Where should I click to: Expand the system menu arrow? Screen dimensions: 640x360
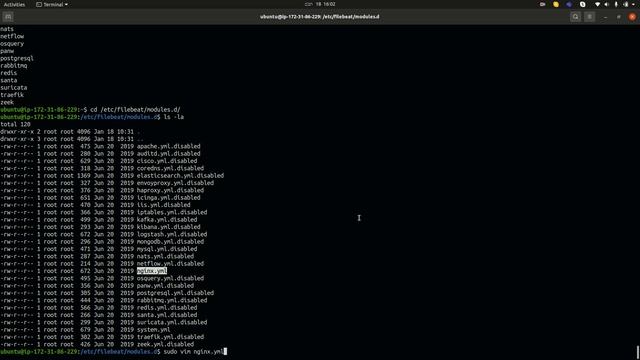tap(633, 4)
